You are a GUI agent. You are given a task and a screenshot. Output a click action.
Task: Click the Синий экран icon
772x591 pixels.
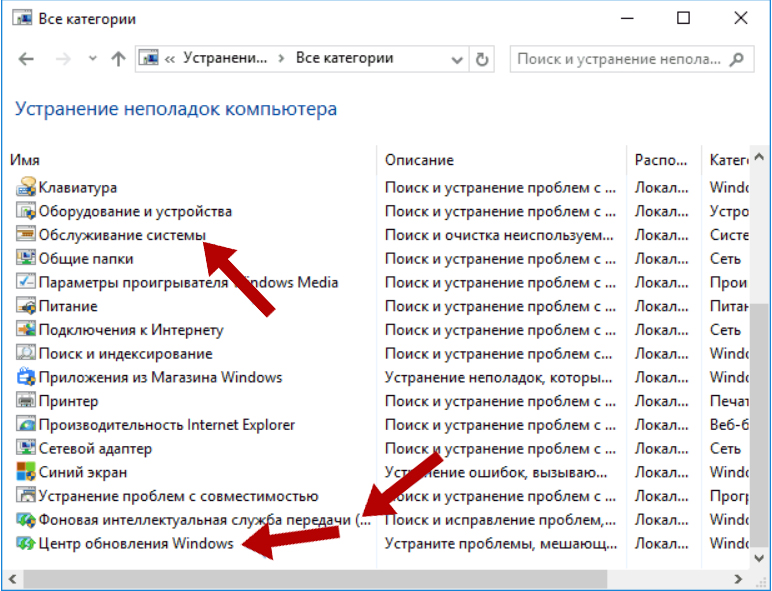(x=26, y=472)
